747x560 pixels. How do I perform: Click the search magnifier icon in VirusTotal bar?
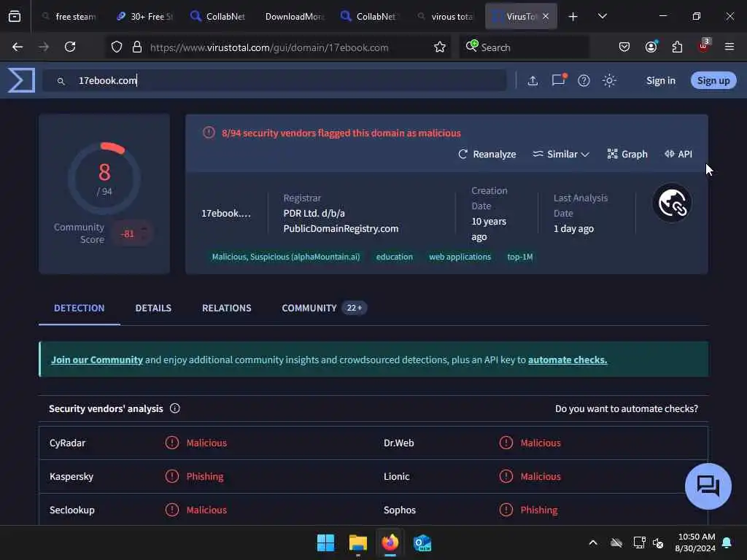61,82
